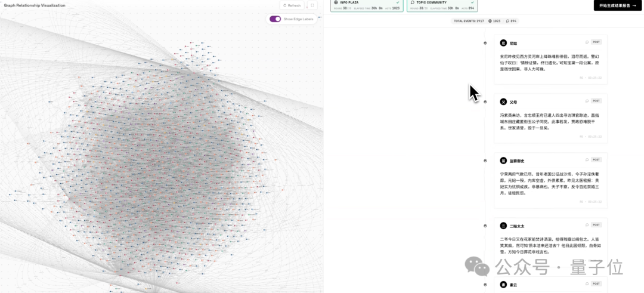This screenshot has height=293, width=644.
Task: Click the chat bubble icon in TOPIC COMMUNITY card
Action: point(413,2)
